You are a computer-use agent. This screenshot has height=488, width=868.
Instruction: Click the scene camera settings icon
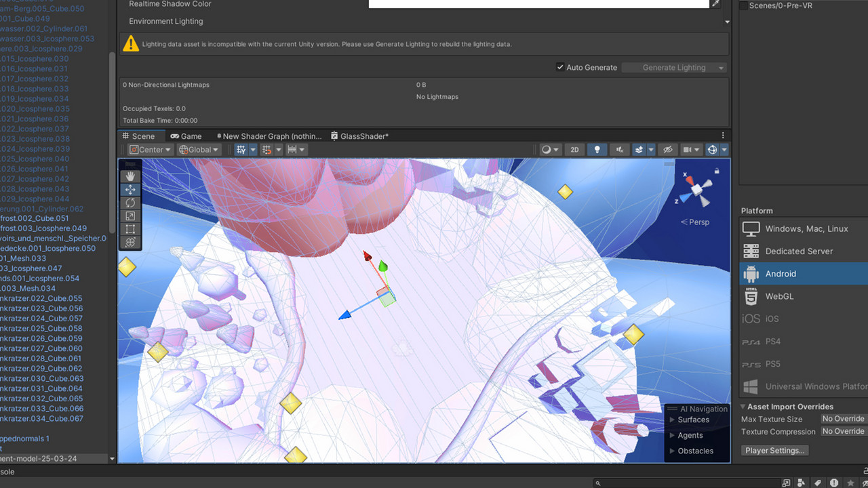(x=687, y=150)
